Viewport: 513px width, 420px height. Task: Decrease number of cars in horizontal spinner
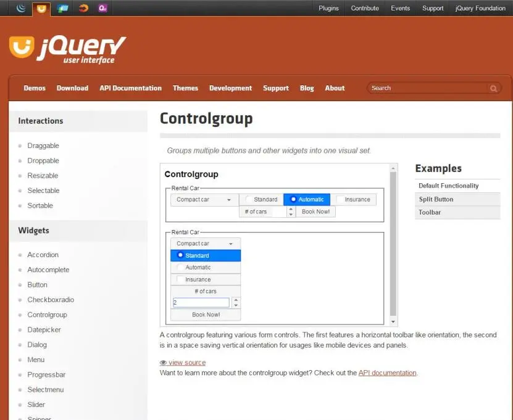tap(291, 215)
